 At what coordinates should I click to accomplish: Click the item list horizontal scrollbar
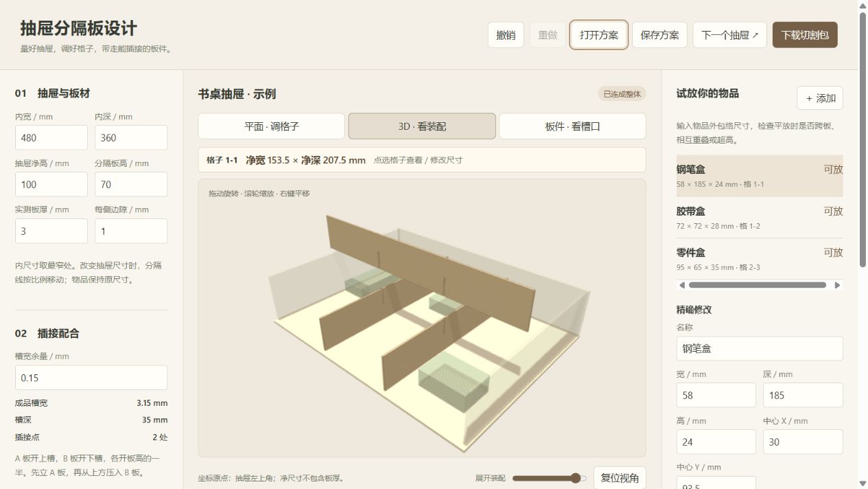coord(758,285)
